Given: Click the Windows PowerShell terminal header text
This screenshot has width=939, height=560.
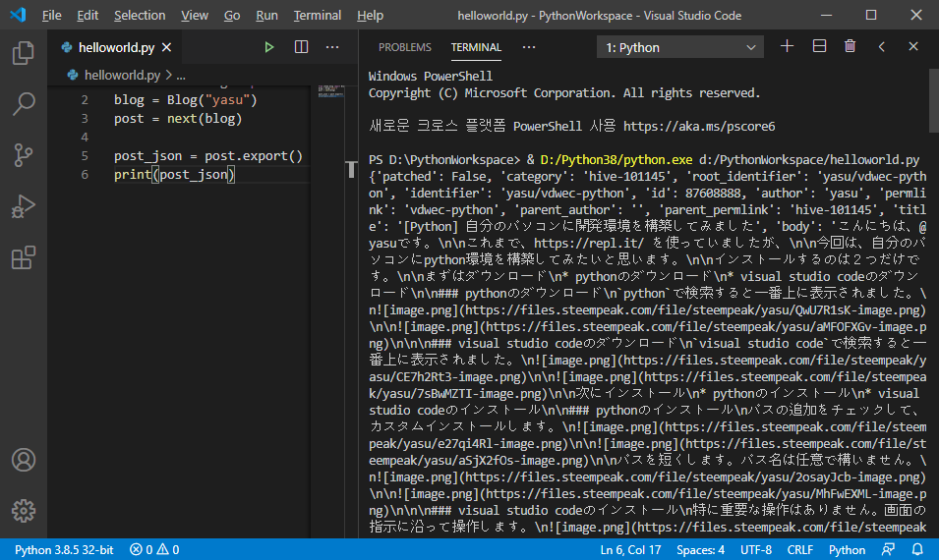Looking at the screenshot, I should tap(430, 76).
